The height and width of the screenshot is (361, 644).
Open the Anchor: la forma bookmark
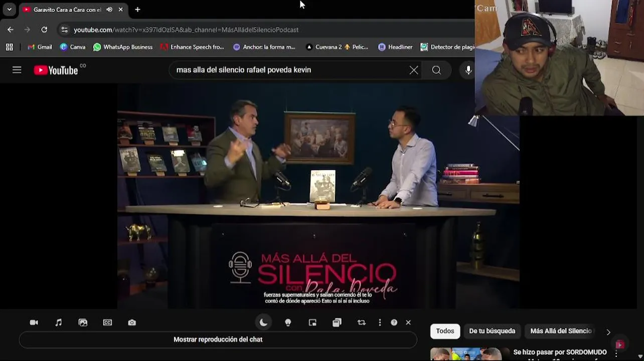point(264,47)
